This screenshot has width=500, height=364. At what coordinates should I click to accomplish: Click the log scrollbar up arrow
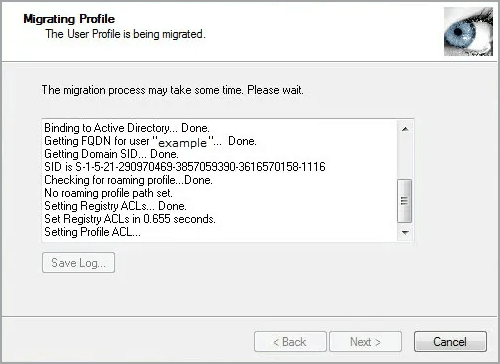pyautogui.click(x=405, y=129)
